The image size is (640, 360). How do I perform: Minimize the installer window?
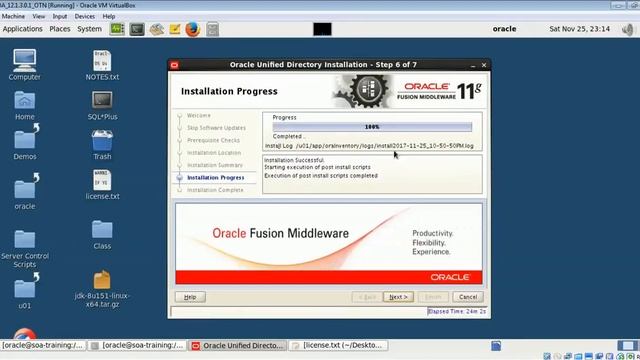(473, 65)
